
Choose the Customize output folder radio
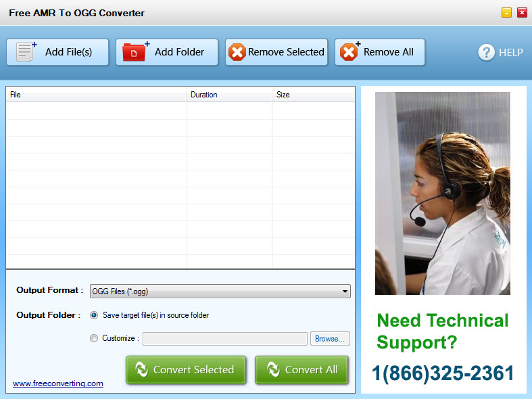(x=94, y=338)
